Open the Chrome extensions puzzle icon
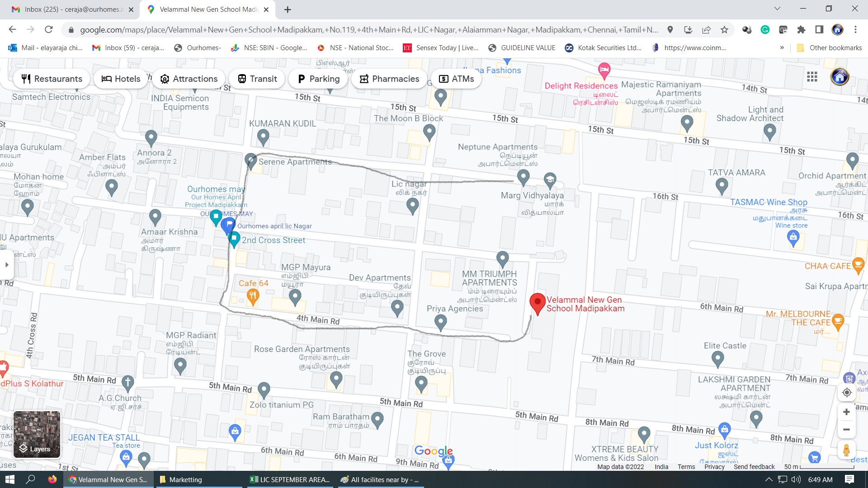Image resolution: width=868 pixels, height=488 pixels. pos(801,30)
